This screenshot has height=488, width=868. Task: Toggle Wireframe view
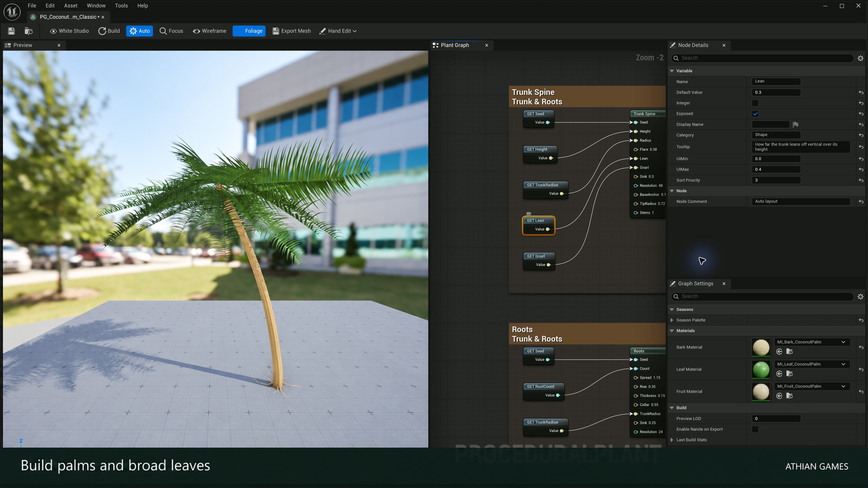(210, 31)
